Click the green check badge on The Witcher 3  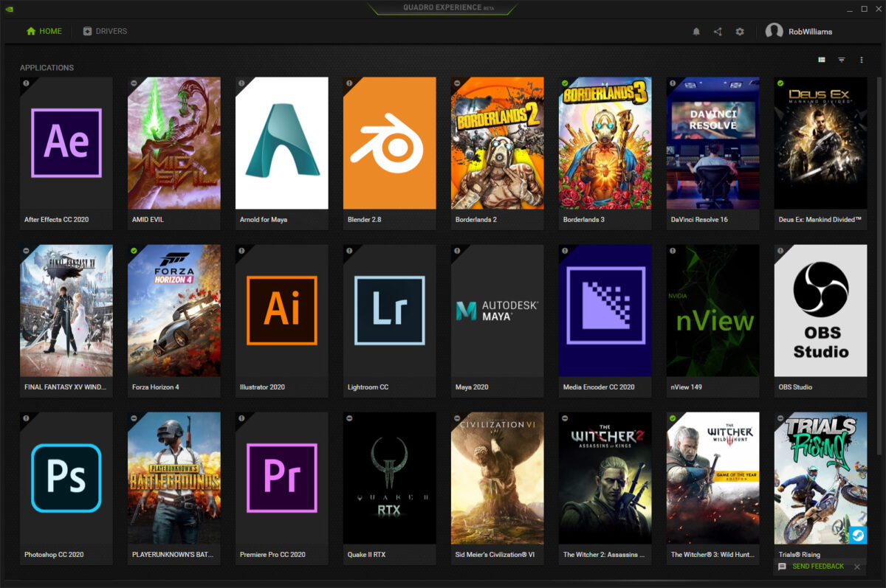pos(673,418)
